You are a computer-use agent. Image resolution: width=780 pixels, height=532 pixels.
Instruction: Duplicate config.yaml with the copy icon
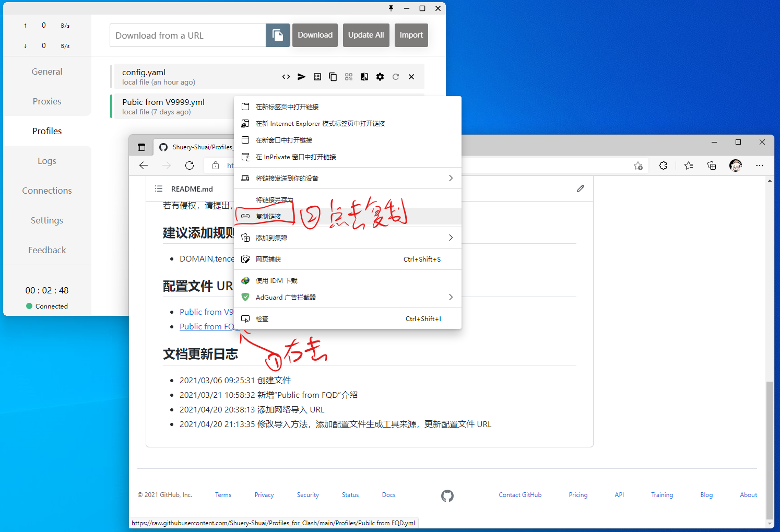pyautogui.click(x=333, y=77)
